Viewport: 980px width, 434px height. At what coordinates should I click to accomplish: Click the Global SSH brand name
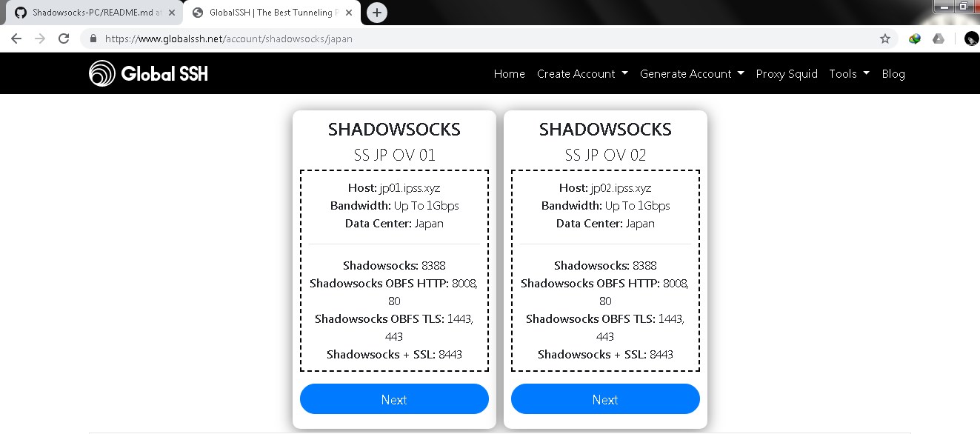164,73
